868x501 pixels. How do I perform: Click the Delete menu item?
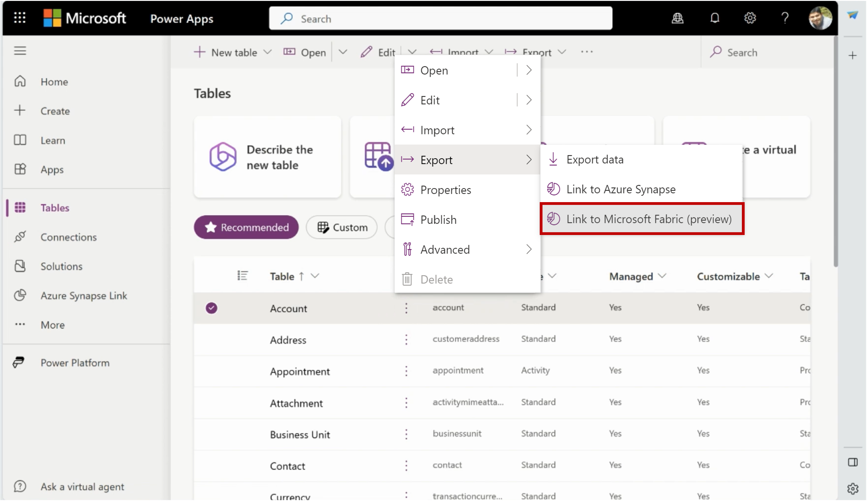437,279
